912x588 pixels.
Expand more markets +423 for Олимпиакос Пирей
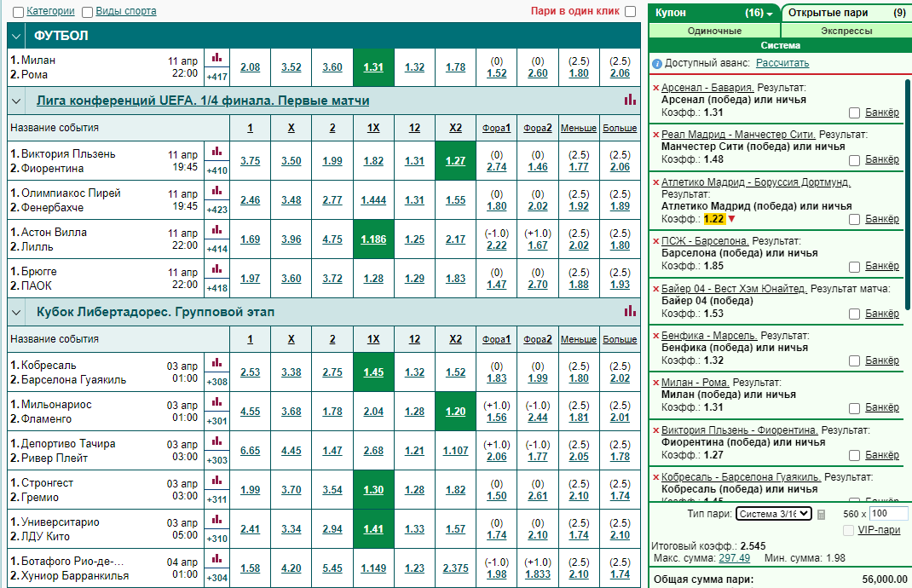click(217, 210)
